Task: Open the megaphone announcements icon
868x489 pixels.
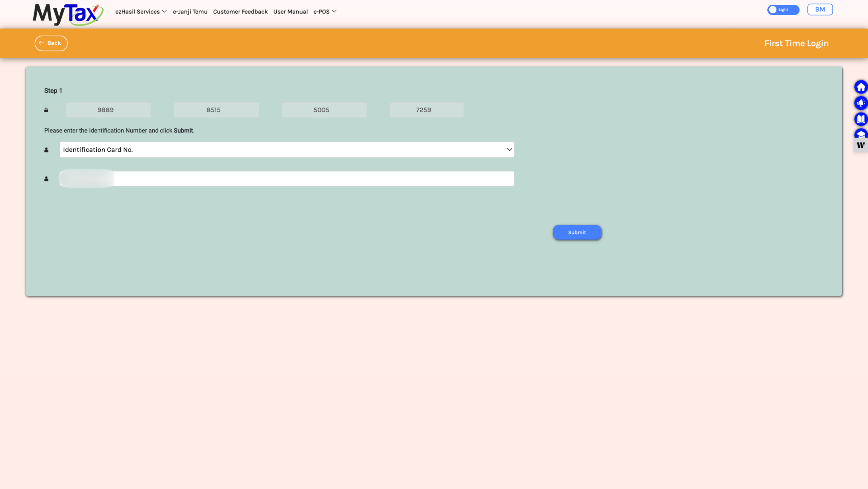Action: (861, 103)
